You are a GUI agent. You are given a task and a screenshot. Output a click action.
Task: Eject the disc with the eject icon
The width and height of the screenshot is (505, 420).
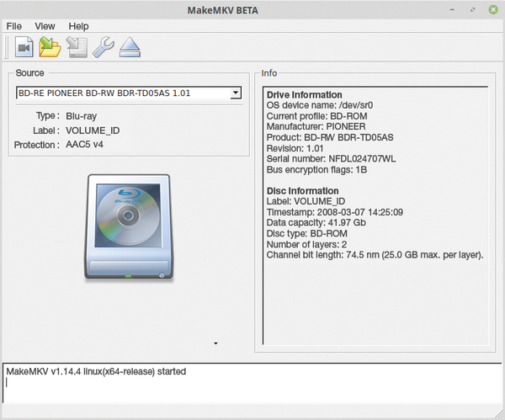[130, 47]
